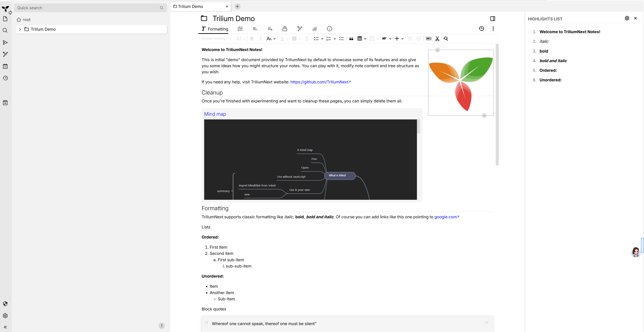Screen dimensions: 644x332
Task: Open insert plus dropdown arrow
Action: 402,39
